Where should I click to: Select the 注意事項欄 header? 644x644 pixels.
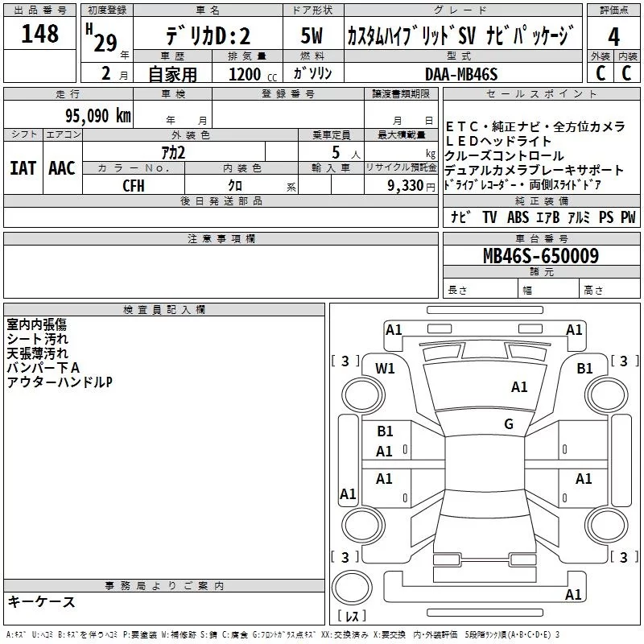pos(221,238)
